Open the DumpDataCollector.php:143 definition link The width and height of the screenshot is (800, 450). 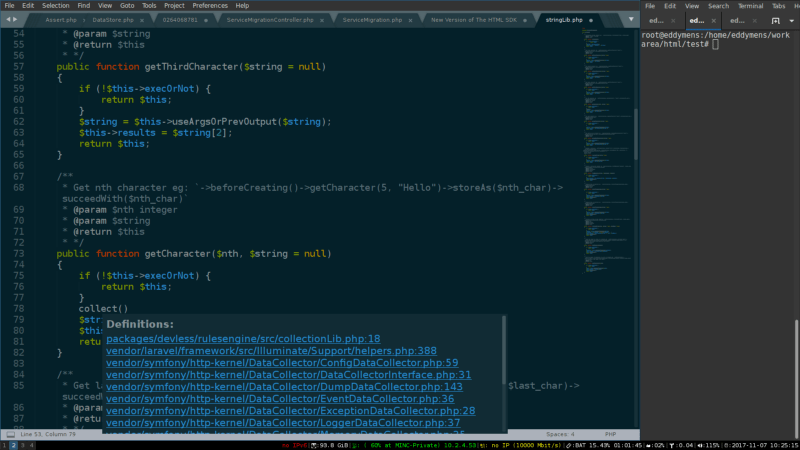click(284, 386)
